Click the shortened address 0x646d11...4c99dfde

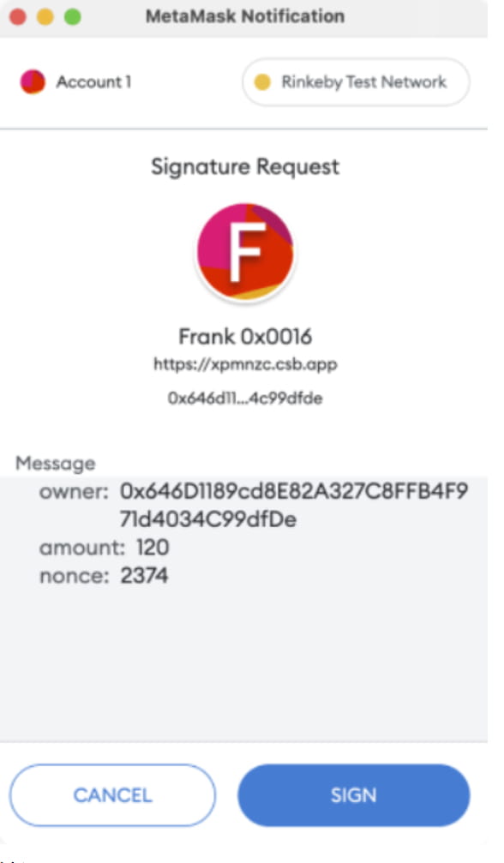[245, 398]
